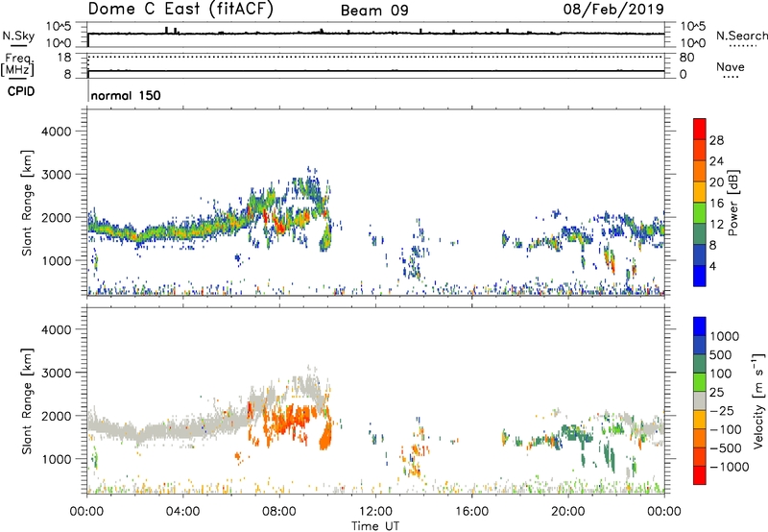Viewport: 768px width, 532px height.
Task: Click the "Velocity [m s⁻¹]" colorbar title
Action: (x=758, y=400)
